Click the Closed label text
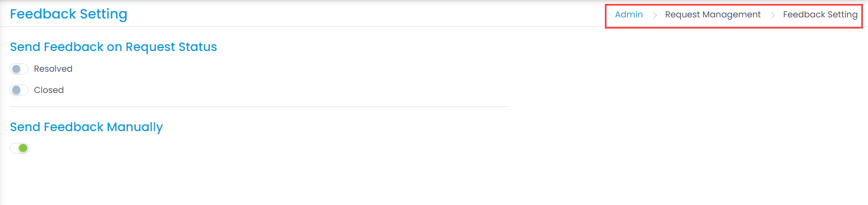 pos(49,90)
